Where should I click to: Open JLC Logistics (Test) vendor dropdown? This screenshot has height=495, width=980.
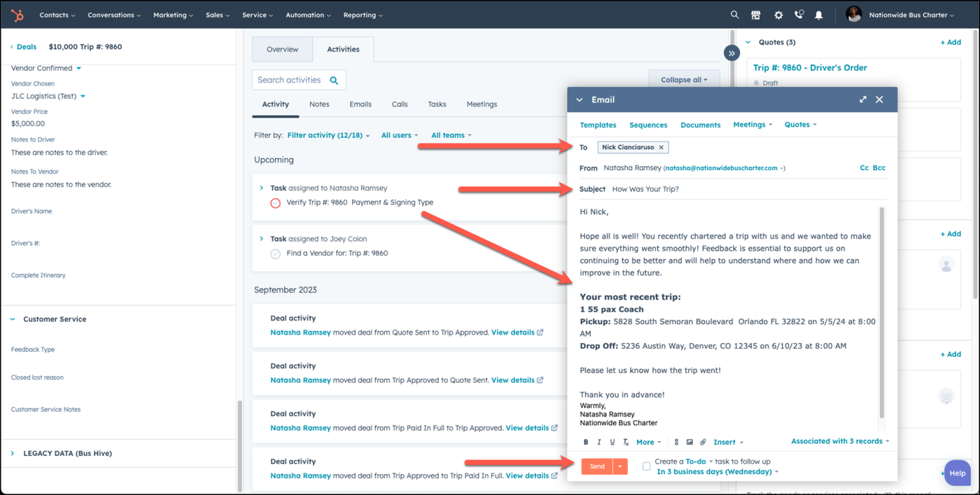[48, 97]
